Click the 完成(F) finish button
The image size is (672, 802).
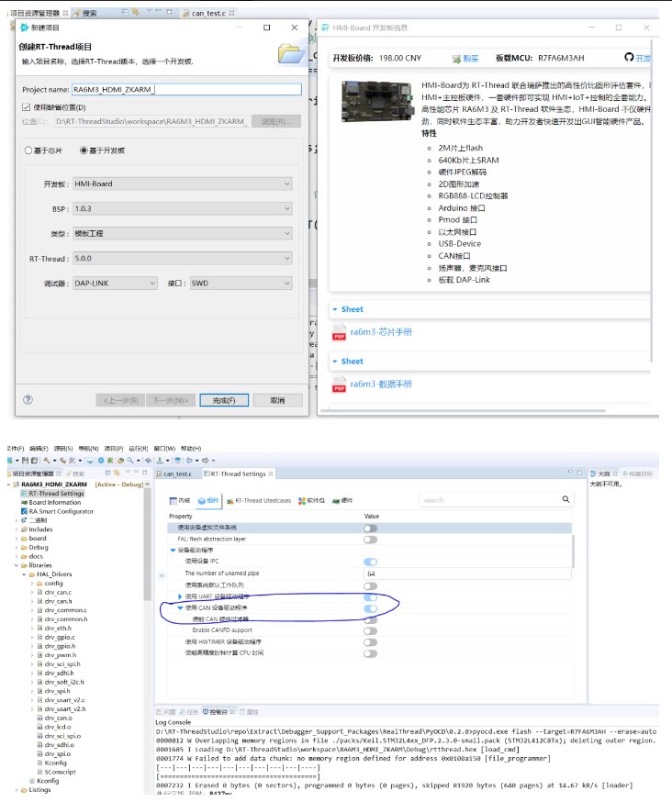pyautogui.click(x=224, y=400)
